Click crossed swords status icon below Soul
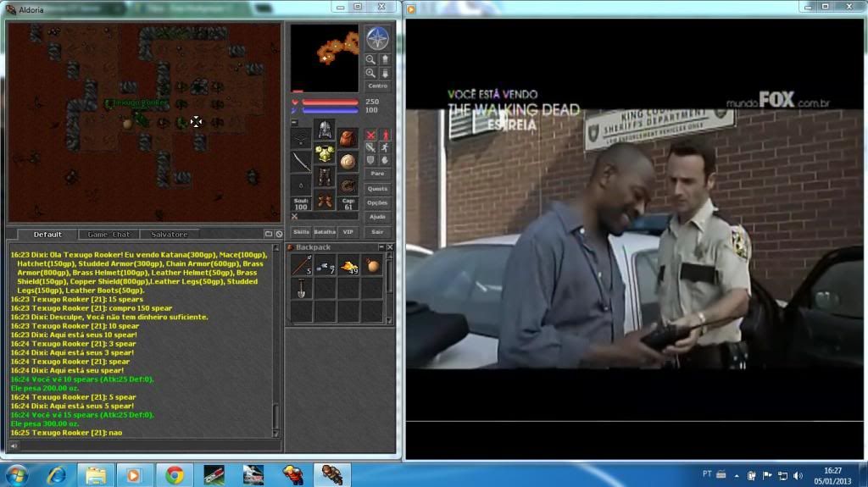 click(x=294, y=216)
